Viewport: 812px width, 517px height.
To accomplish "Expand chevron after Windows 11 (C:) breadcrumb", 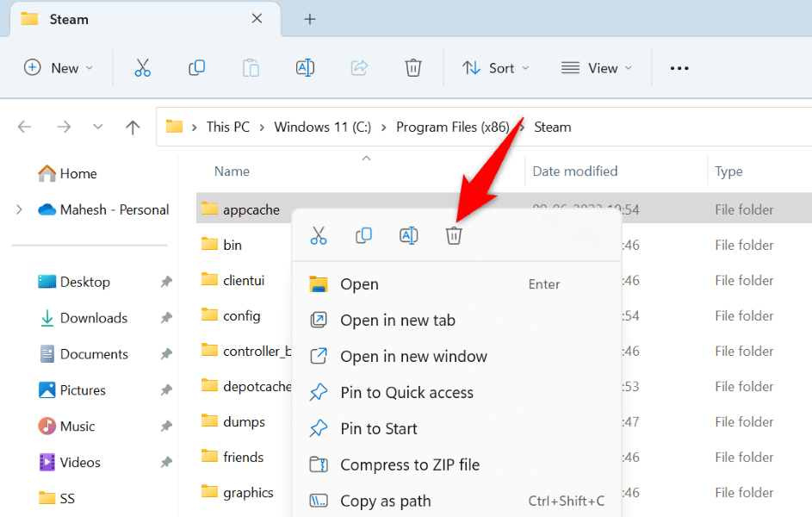I will tap(384, 128).
